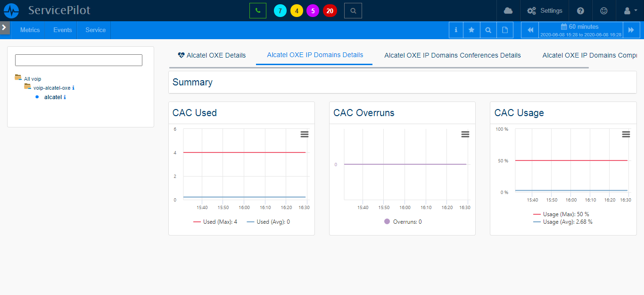The width and height of the screenshot is (644, 295).
Task: Expand the left sidebar with chevron arrow
Action: [x=4, y=27]
